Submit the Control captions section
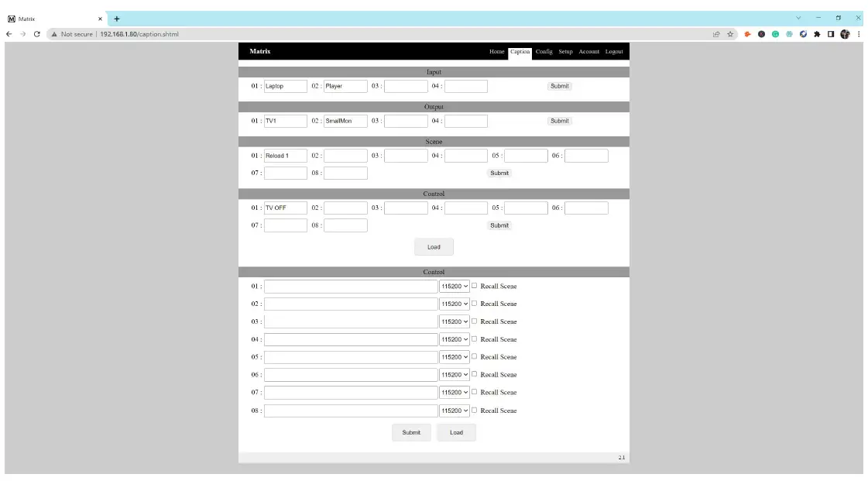Screen dimensions: 868x481 499,225
